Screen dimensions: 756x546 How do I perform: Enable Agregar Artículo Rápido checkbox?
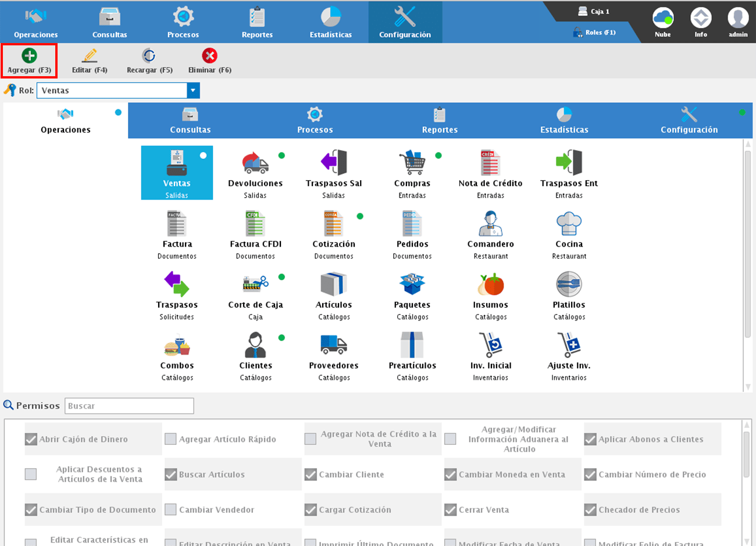(170, 439)
